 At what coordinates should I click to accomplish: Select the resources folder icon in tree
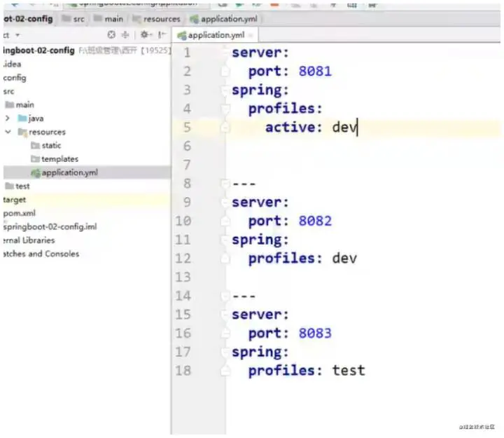[x=22, y=132]
